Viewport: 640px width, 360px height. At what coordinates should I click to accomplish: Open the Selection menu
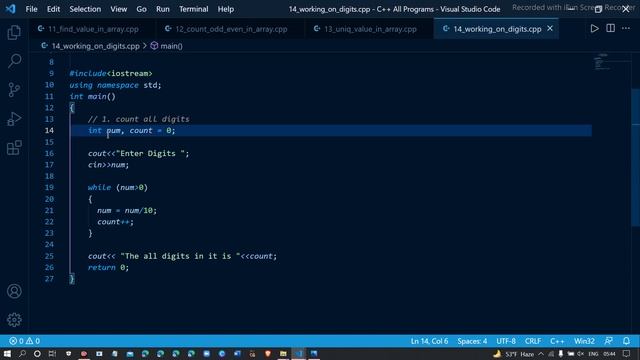pyautogui.click(x=85, y=9)
